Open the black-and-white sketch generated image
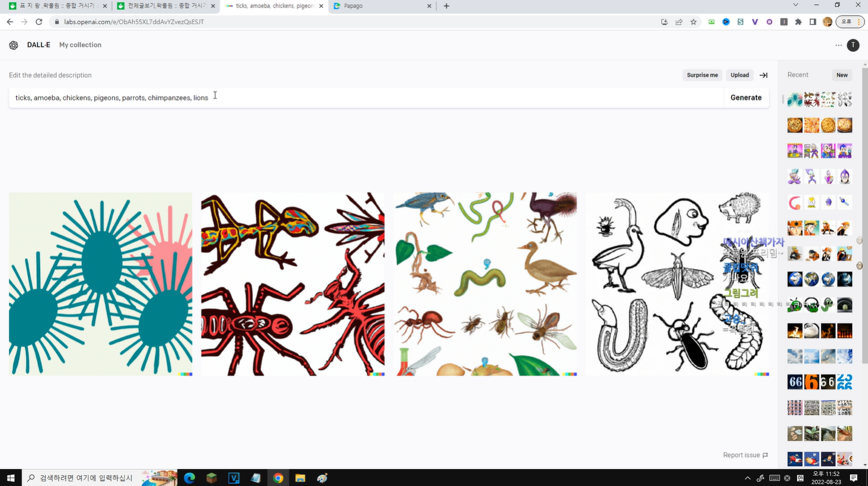The image size is (868, 486). [x=677, y=284]
